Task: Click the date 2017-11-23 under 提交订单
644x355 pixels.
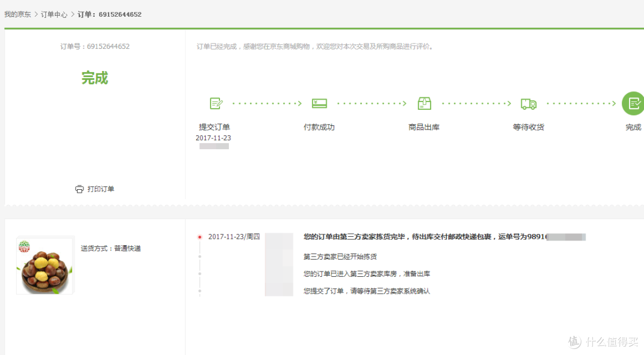Action: point(213,138)
